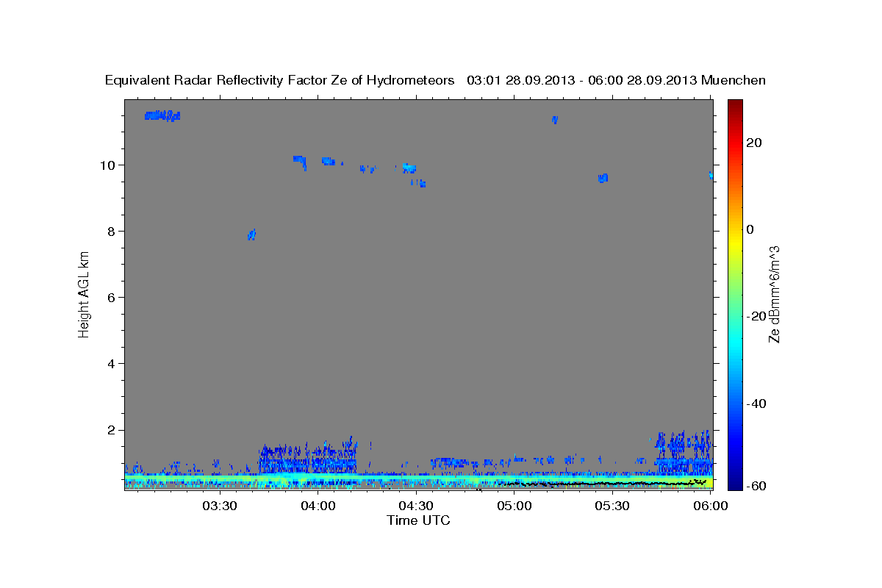Click the 05:00 time tick label
The height and width of the screenshot is (588, 882).
[x=514, y=506]
